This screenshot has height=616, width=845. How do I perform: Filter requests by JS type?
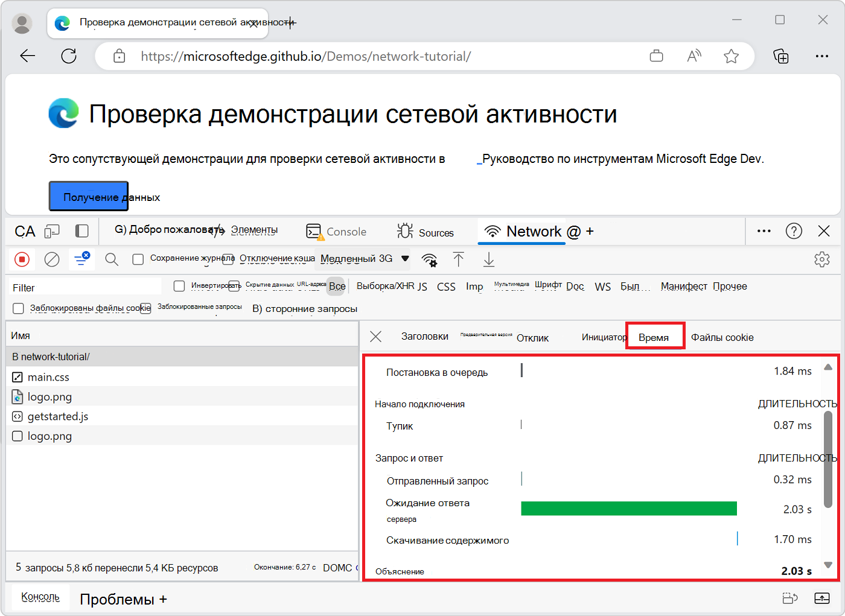click(x=422, y=287)
